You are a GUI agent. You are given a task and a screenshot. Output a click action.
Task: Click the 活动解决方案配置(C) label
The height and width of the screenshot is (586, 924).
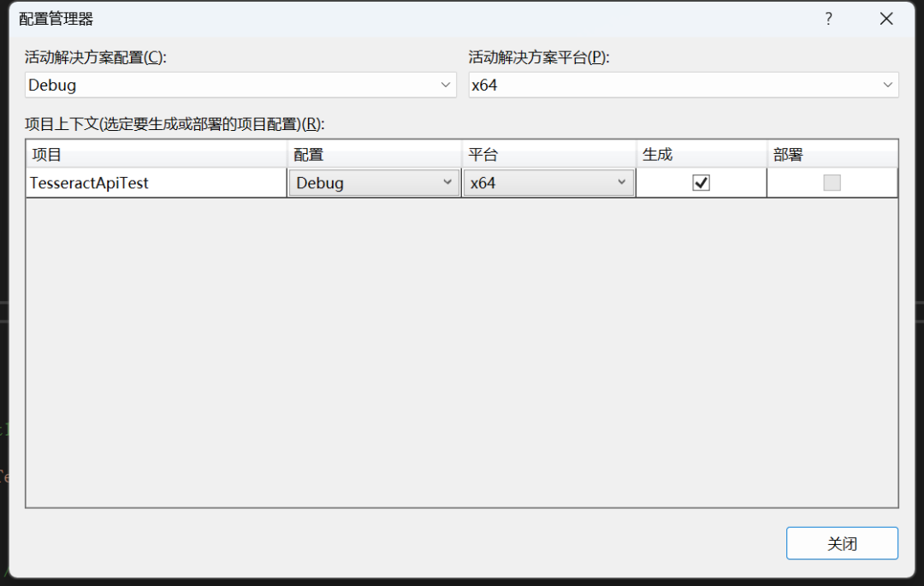96,57
